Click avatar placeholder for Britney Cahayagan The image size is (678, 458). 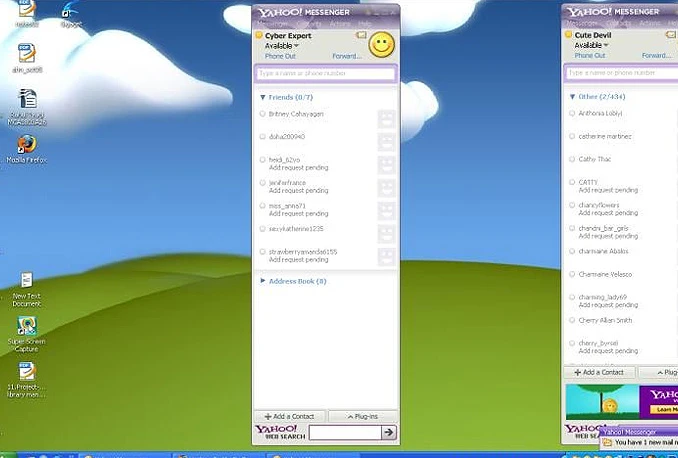386,119
